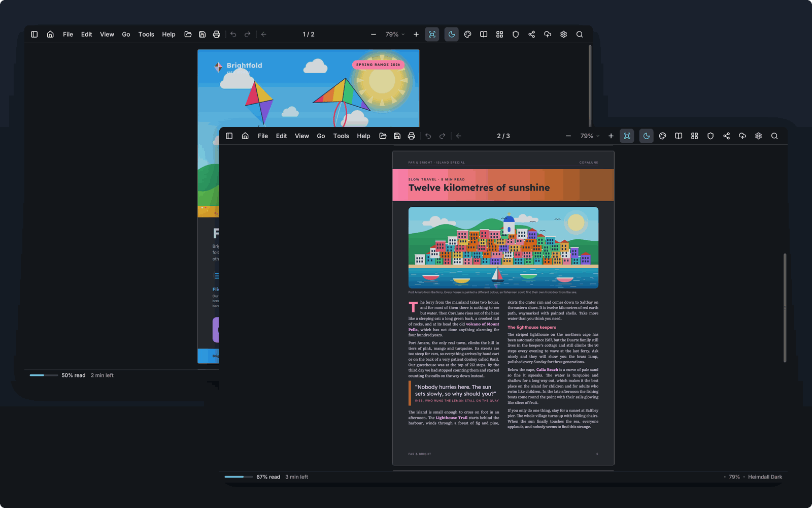The width and height of the screenshot is (812, 508).
Task: Toggle dark mode moon in the back window
Action: tap(452, 35)
